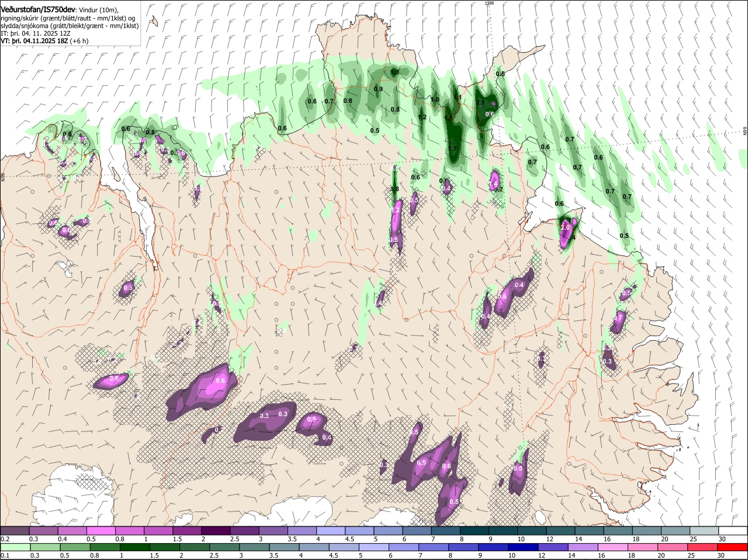
Task: Click lavender upper swatch between 4.5 and 5
Action: point(359,530)
